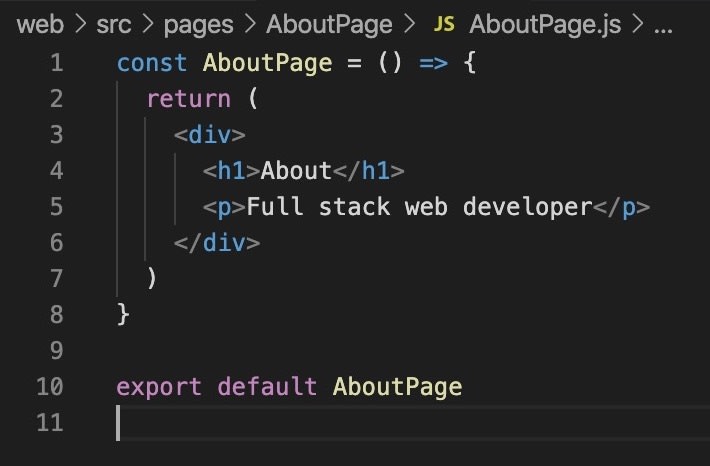Click line number 5 in gutter

[57, 207]
